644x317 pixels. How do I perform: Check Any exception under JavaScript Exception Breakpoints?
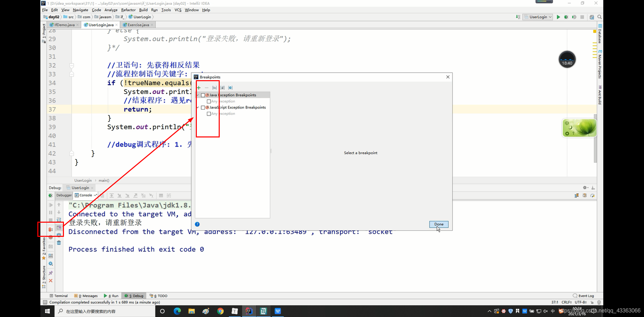pyautogui.click(x=209, y=114)
